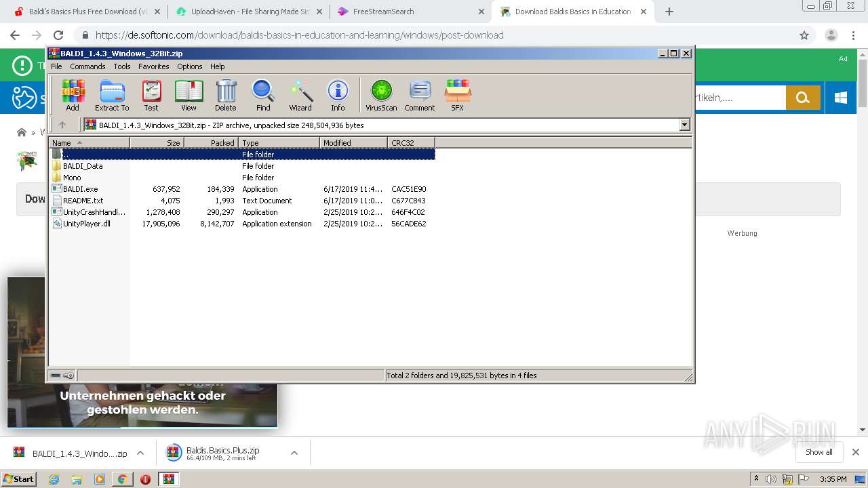Add an archive Comment

420,95
